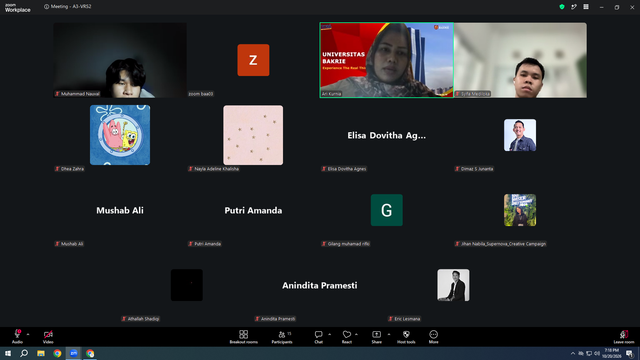Select Syifa Mediloka's video tile
This screenshot has width=640, height=360.
[520, 60]
